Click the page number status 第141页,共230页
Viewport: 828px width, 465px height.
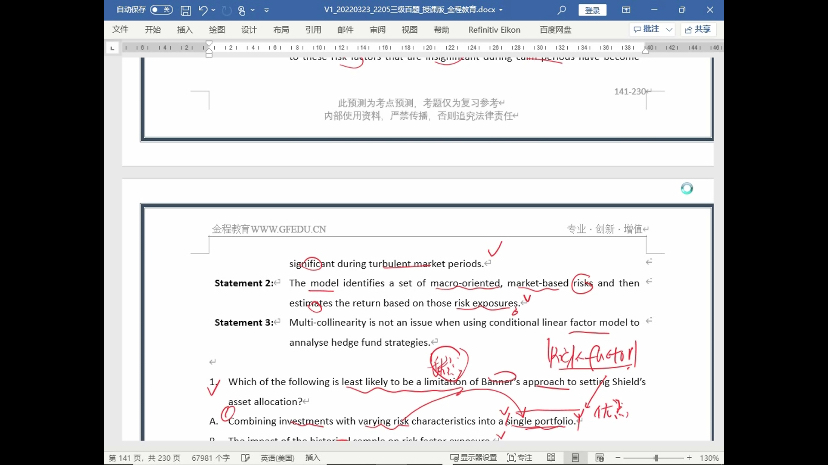pyautogui.click(x=144, y=458)
